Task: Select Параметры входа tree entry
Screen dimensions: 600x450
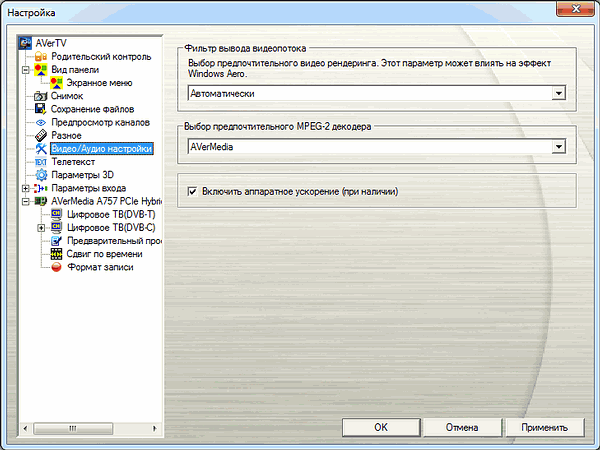Action: (x=88, y=188)
